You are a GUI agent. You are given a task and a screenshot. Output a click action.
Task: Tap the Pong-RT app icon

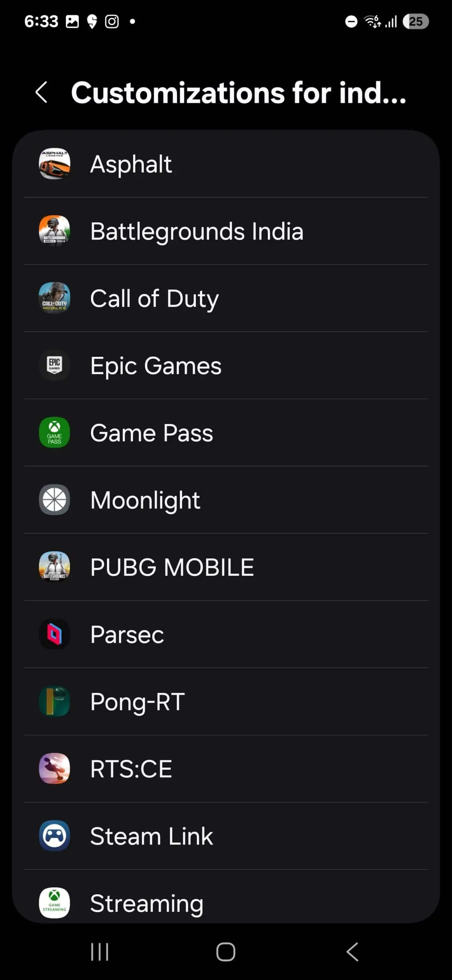click(x=54, y=701)
